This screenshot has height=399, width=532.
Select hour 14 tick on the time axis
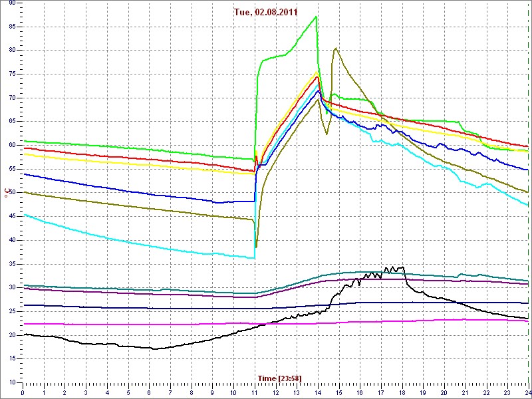click(x=317, y=392)
